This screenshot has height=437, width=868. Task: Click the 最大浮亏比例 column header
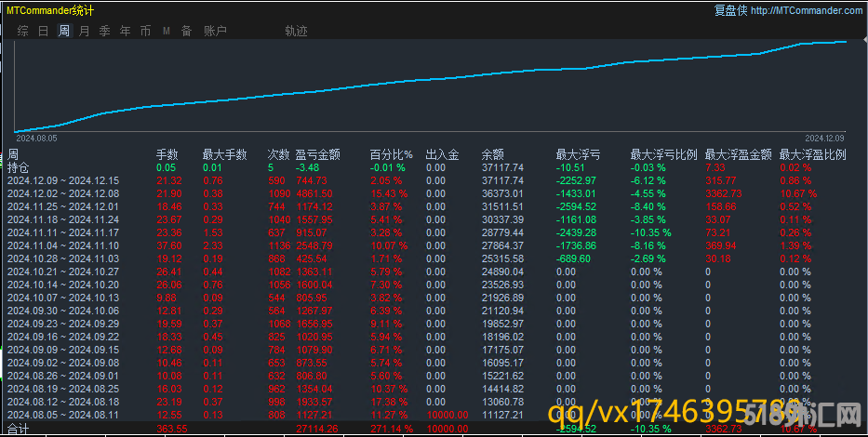click(x=663, y=154)
